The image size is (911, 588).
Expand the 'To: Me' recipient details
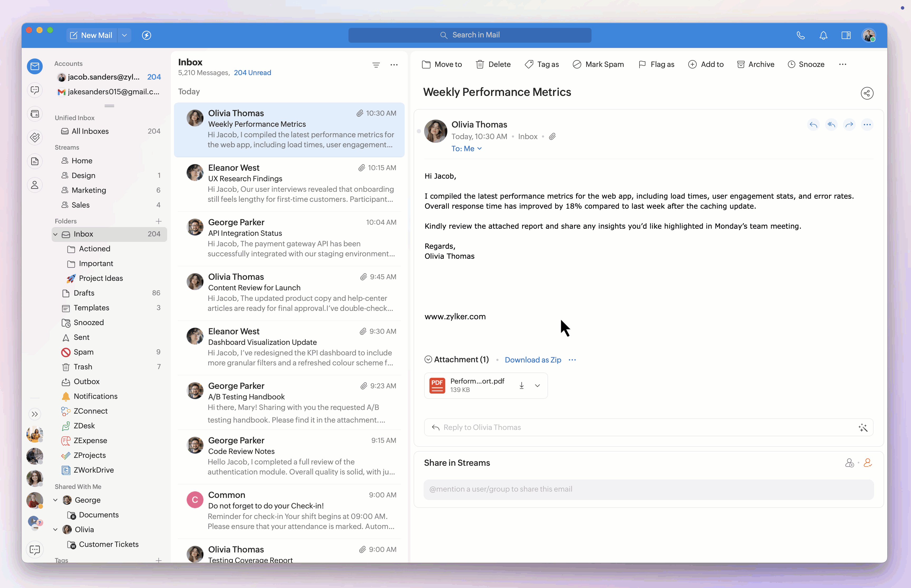pyautogui.click(x=466, y=149)
